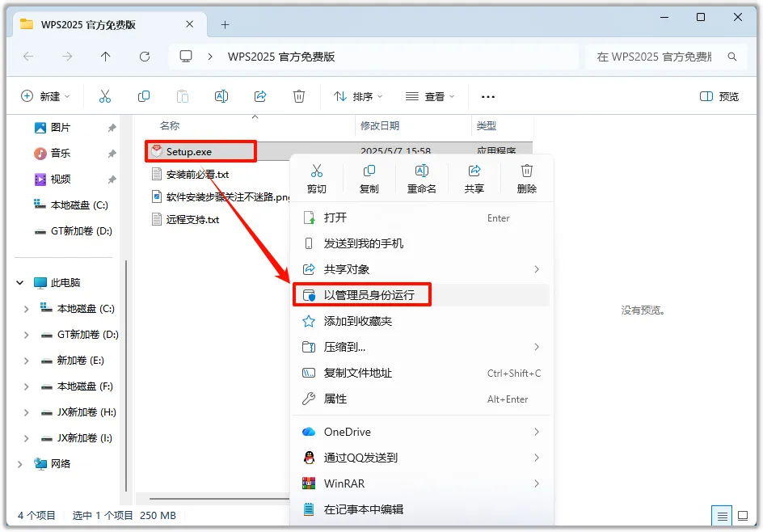Click WPS2025 官方免费版 in address bar
Viewport: 763px width, 532px height.
pyautogui.click(x=281, y=57)
